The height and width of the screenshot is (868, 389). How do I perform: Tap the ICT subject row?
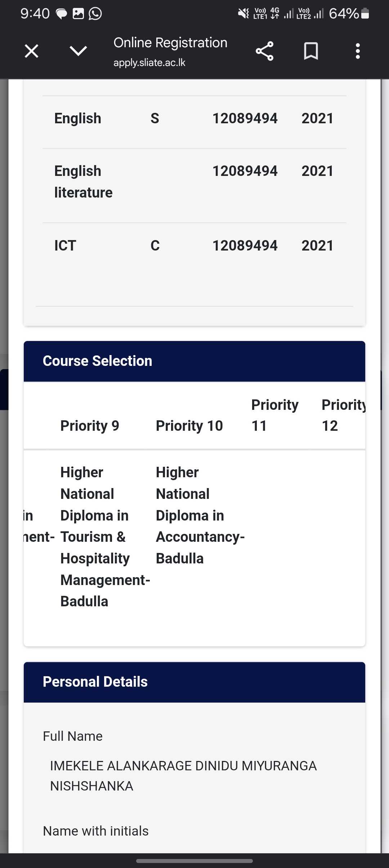(194, 245)
